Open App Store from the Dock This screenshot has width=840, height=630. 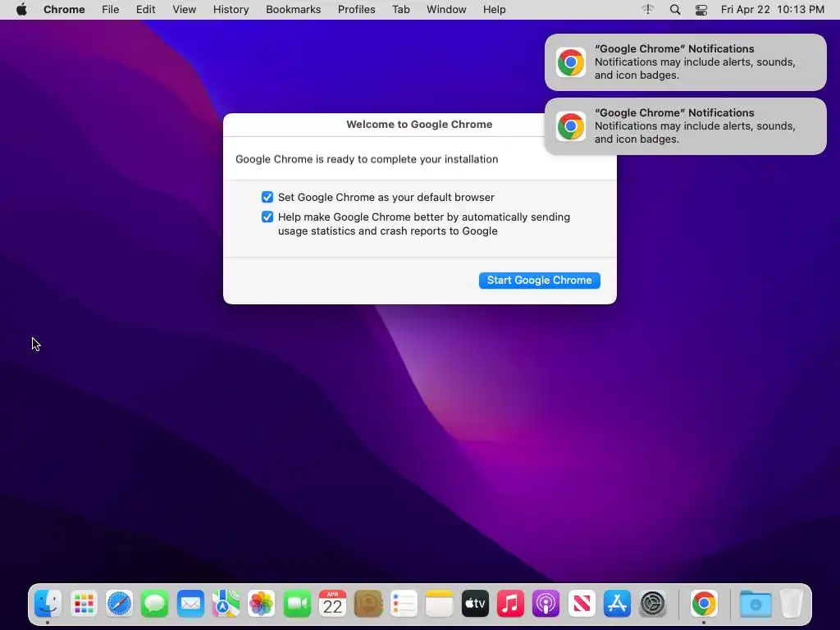click(x=617, y=604)
